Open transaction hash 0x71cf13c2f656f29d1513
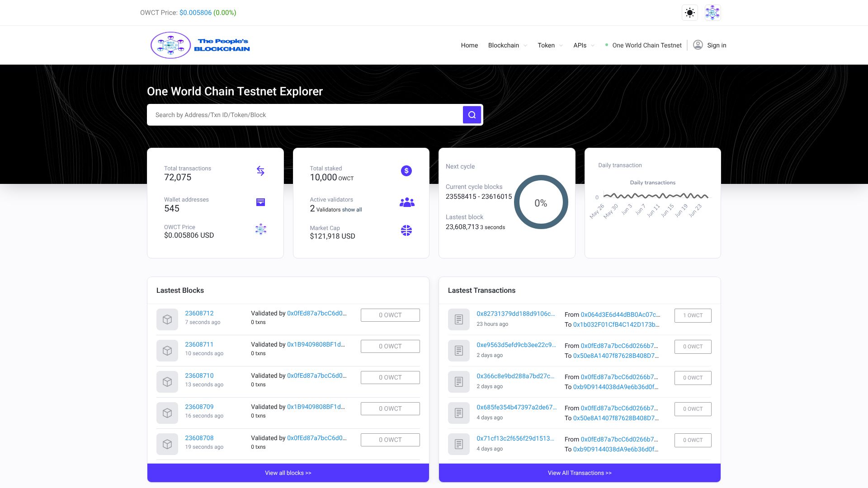868x488 pixels. 515,438
